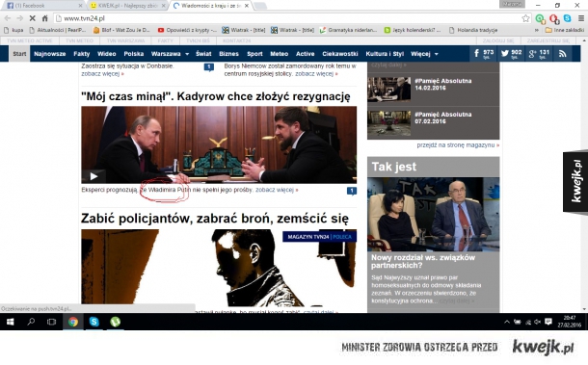Click the volume icon in system tray
Image resolution: width=588 pixels, height=365 pixels.
[537, 322]
